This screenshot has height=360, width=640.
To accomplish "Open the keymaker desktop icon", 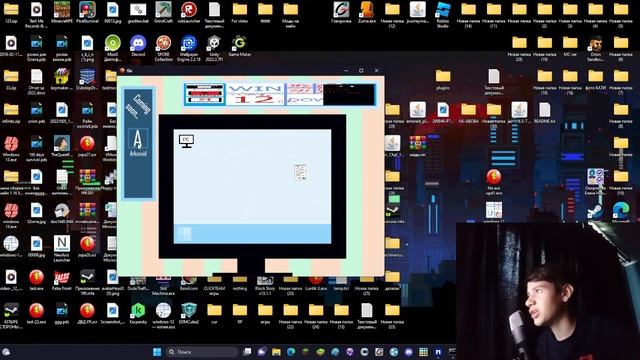I will 62,79.
